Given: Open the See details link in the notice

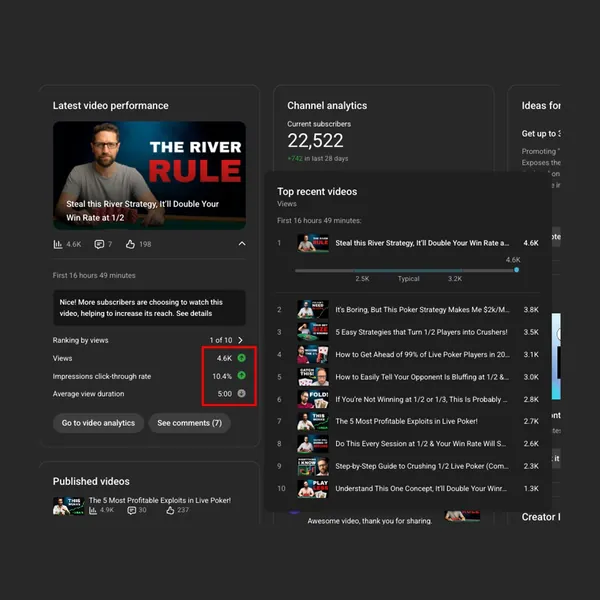Looking at the screenshot, I should [194, 313].
